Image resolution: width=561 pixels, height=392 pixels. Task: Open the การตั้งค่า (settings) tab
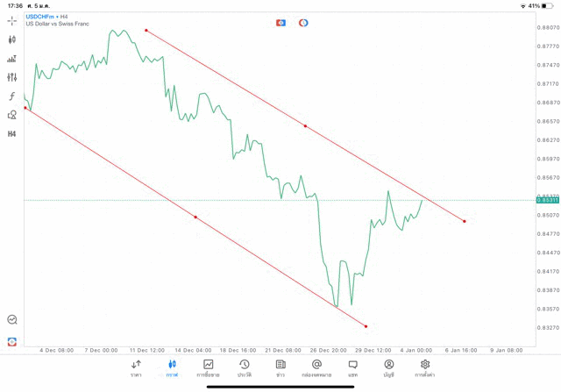click(425, 367)
